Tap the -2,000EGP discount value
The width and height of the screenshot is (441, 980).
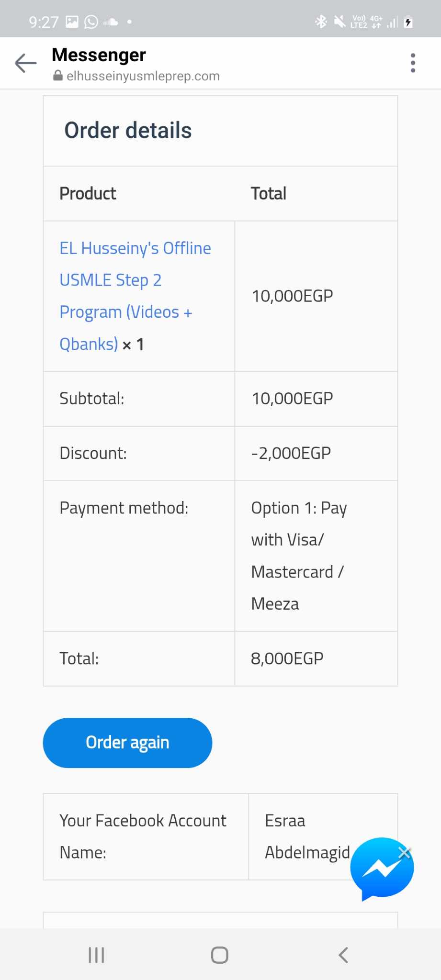click(291, 453)
